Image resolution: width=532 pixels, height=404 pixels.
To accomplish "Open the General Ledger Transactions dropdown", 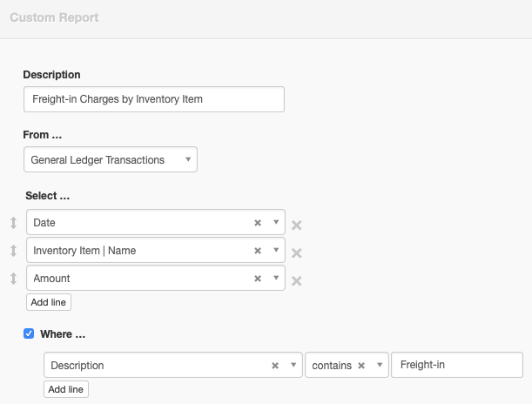I will pos(187,160).
